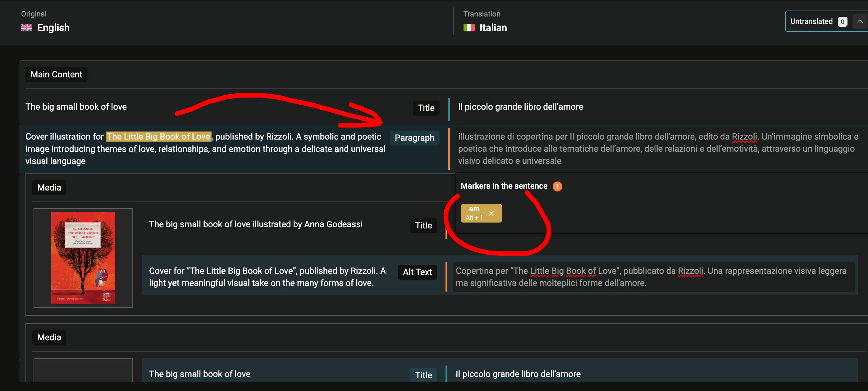Select the original paragraph 'Cover illustration for'
Screen dimensions: 868x391
206,149
